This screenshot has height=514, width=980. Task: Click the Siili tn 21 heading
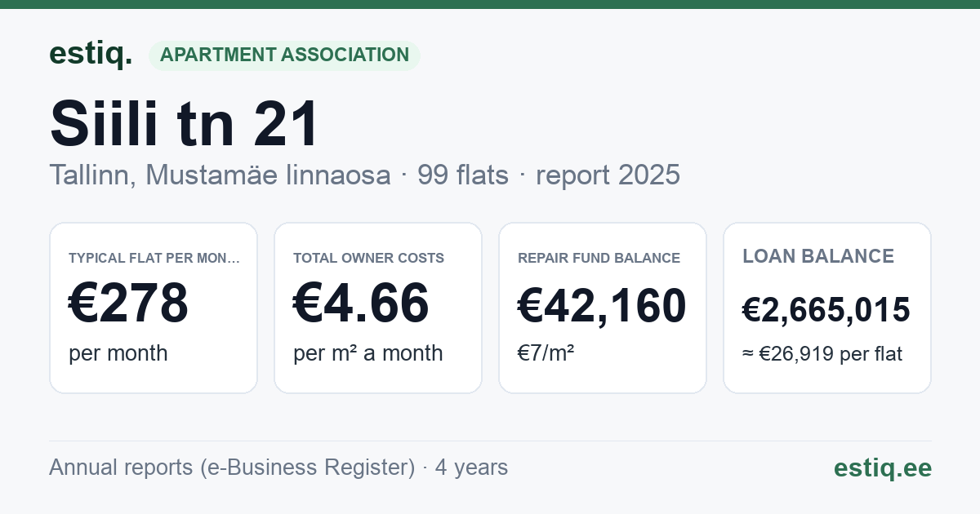185,123
